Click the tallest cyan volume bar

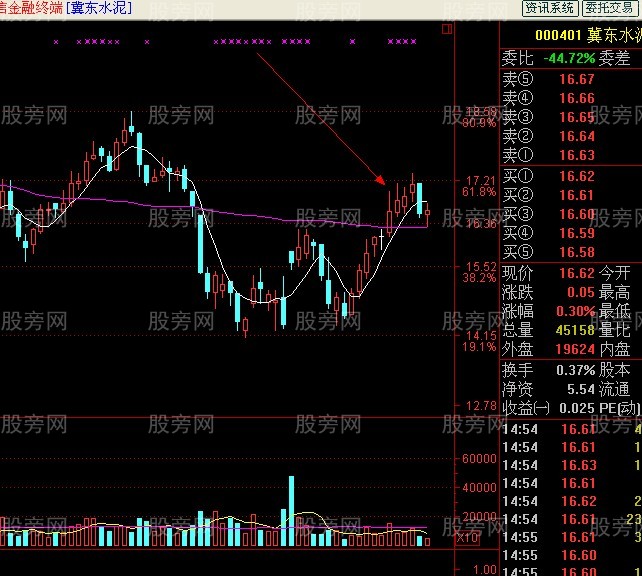point(292,511)
